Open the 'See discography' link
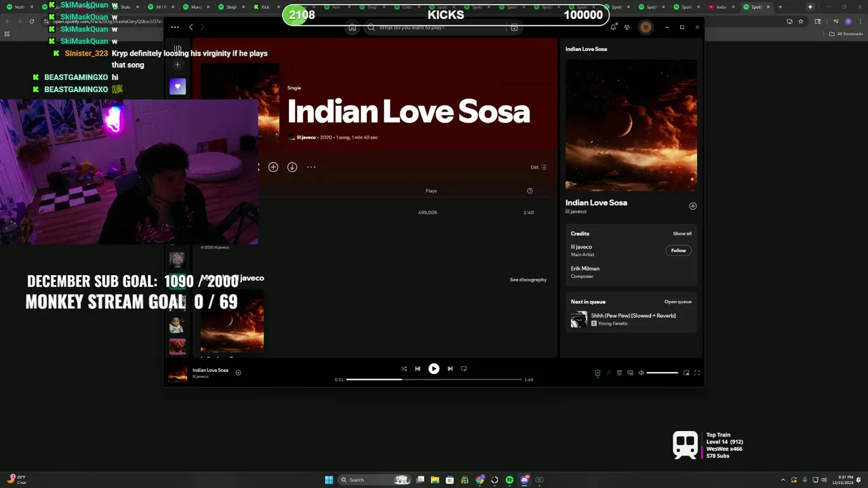Screen dimensions: 868x488 tap(528, 279)
